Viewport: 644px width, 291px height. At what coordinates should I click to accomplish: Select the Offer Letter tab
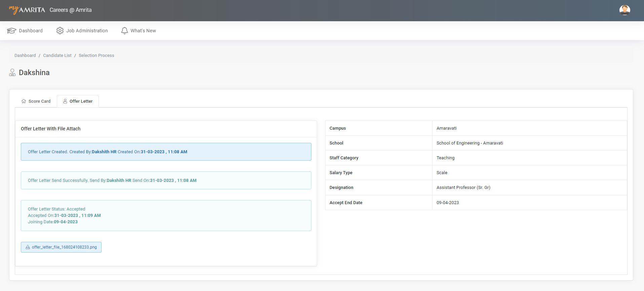point(81,101)
